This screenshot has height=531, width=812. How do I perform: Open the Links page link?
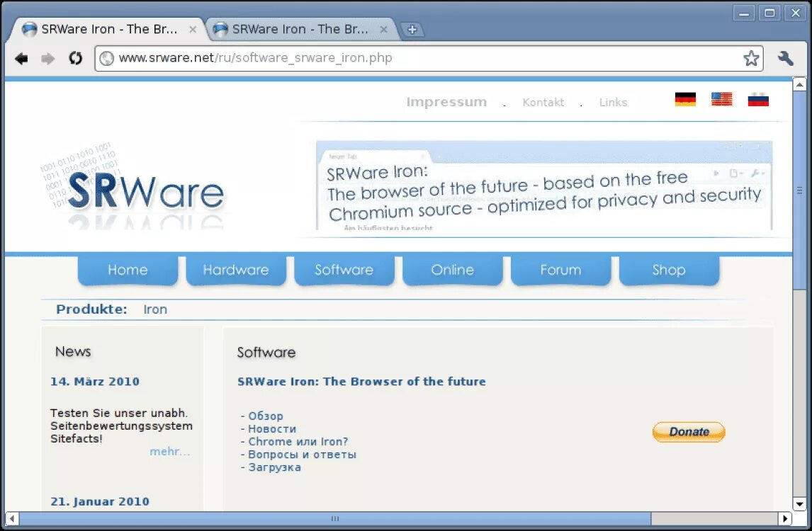tap(613, 103)
